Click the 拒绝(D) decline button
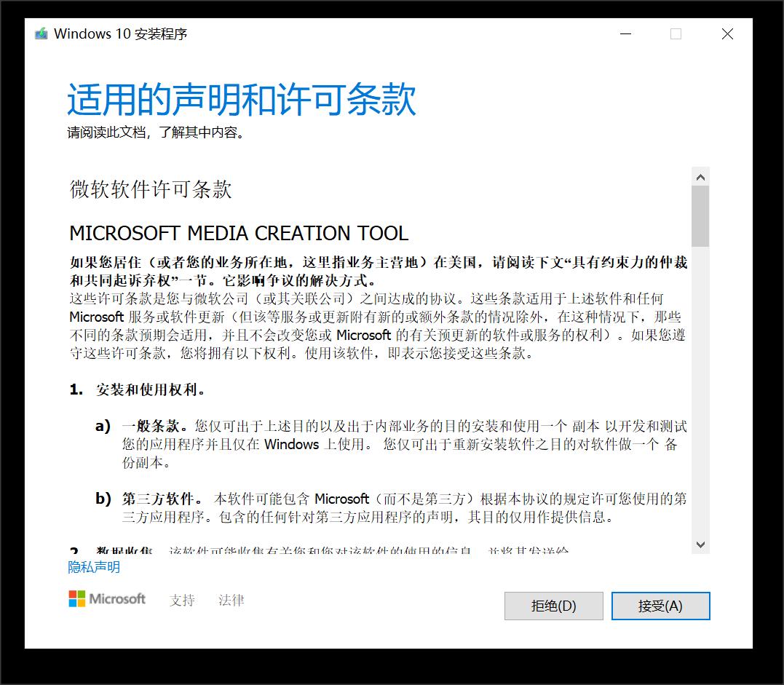The width and height of the screenshot is (784, 685). tap(553, 606)
